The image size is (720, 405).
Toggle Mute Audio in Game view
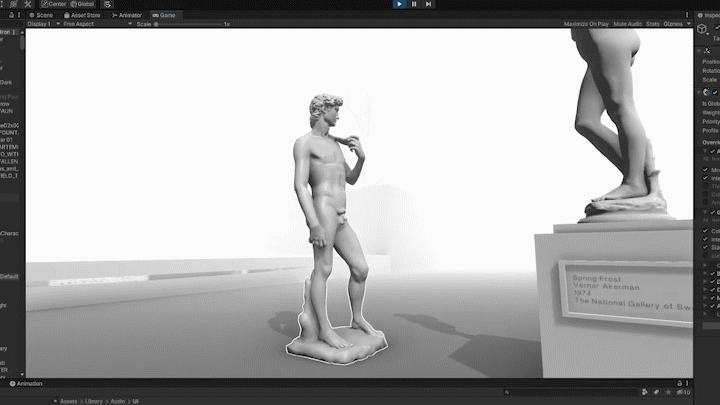628,24
